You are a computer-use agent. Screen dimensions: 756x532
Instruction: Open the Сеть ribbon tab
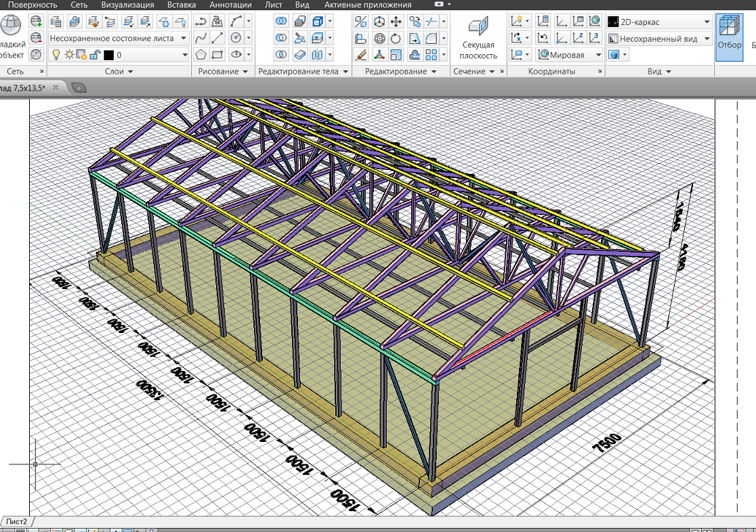pos(79,5)
